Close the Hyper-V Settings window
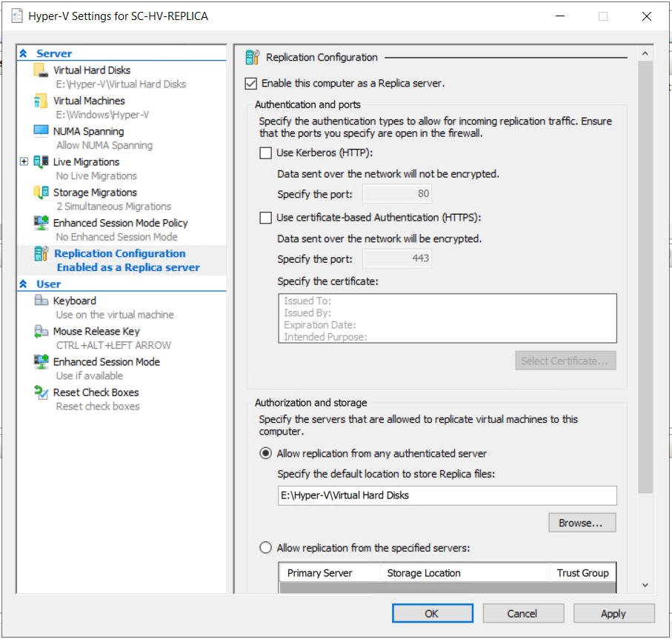This screenshot has height=639, width=672. pyautogui.click(x=647, y=16)
